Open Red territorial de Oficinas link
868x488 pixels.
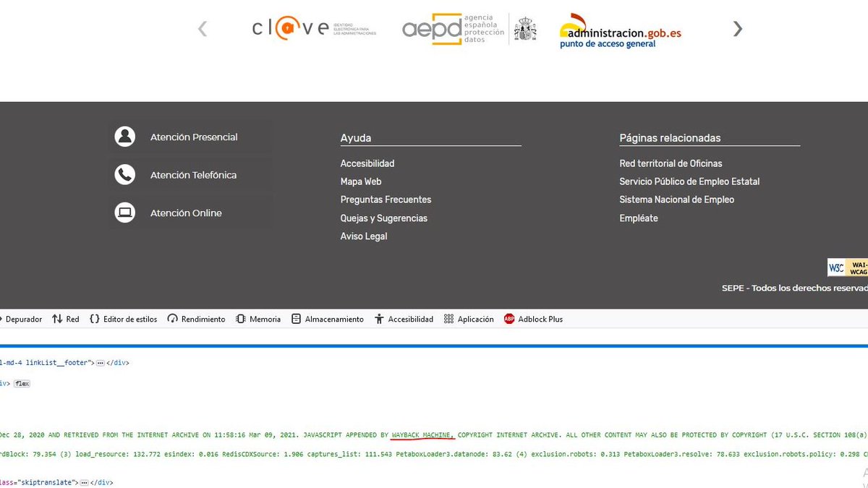coord(671,163)
